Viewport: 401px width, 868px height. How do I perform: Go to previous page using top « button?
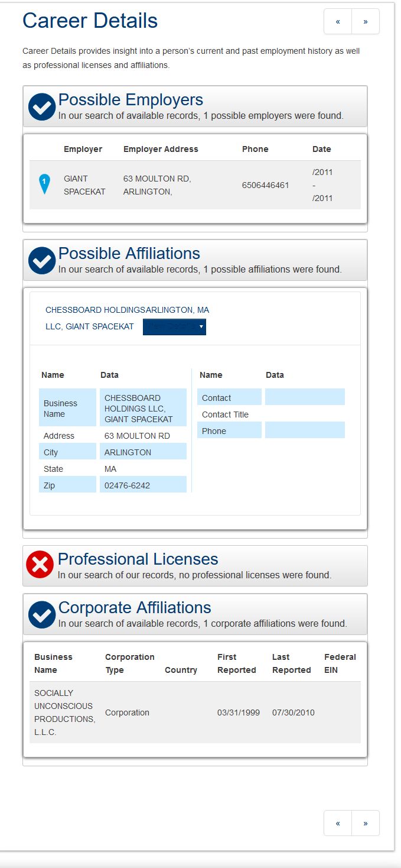tap(338, 21)
